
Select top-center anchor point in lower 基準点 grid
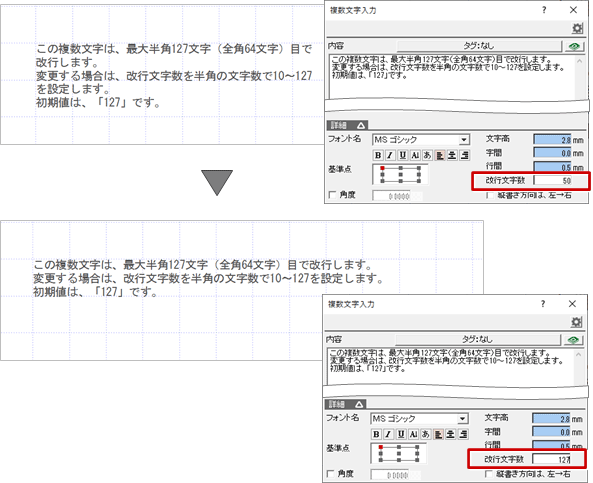tap(399, 447)
